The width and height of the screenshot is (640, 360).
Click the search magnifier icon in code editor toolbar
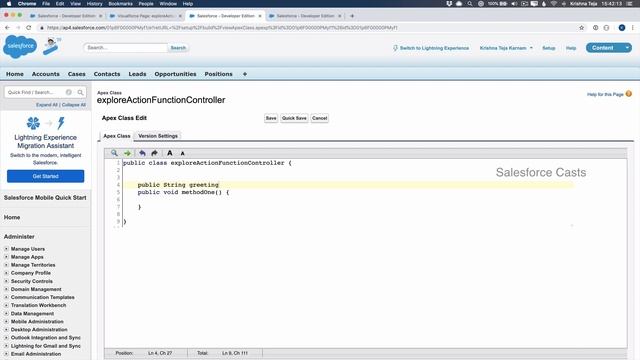click(114, 153)
